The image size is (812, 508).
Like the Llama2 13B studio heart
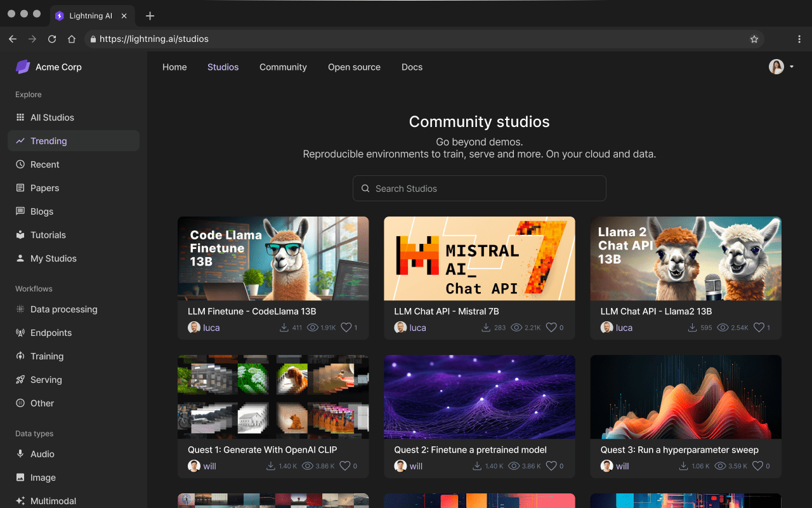coord(758,328)
